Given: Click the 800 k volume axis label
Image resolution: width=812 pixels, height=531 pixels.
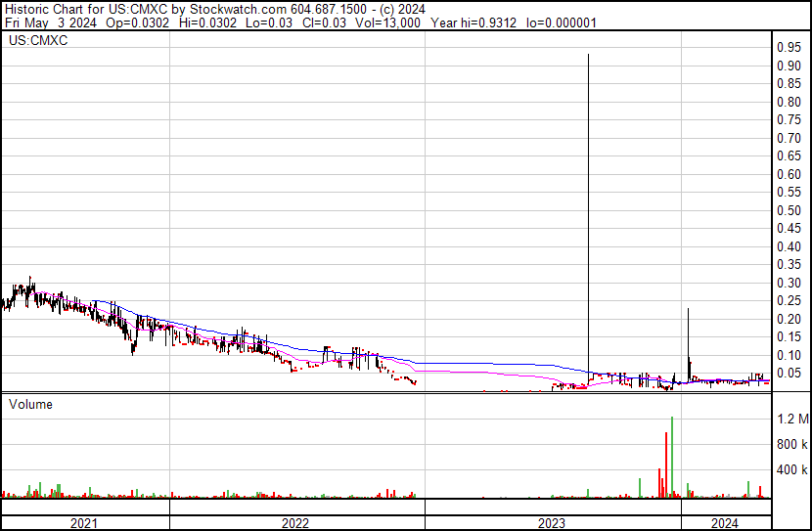Looking at the screenshot, I should 792,444.
